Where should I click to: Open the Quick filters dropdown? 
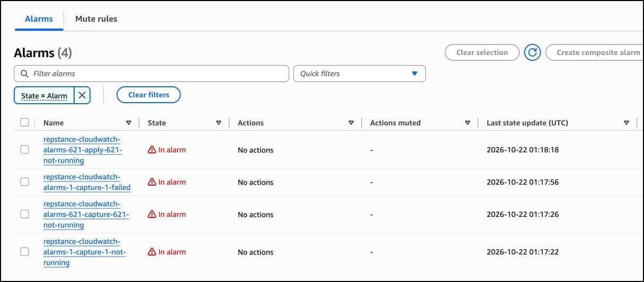[x=360, y=74]
